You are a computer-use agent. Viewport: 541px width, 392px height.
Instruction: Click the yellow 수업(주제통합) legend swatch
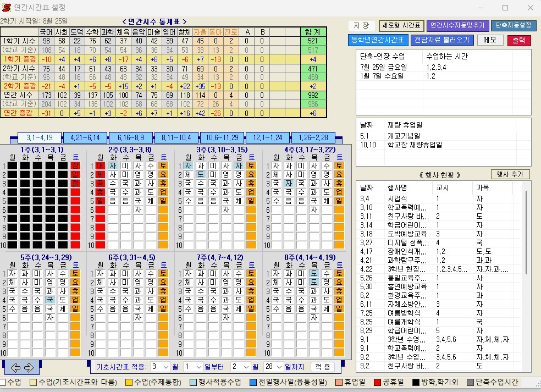pos(129,382)
